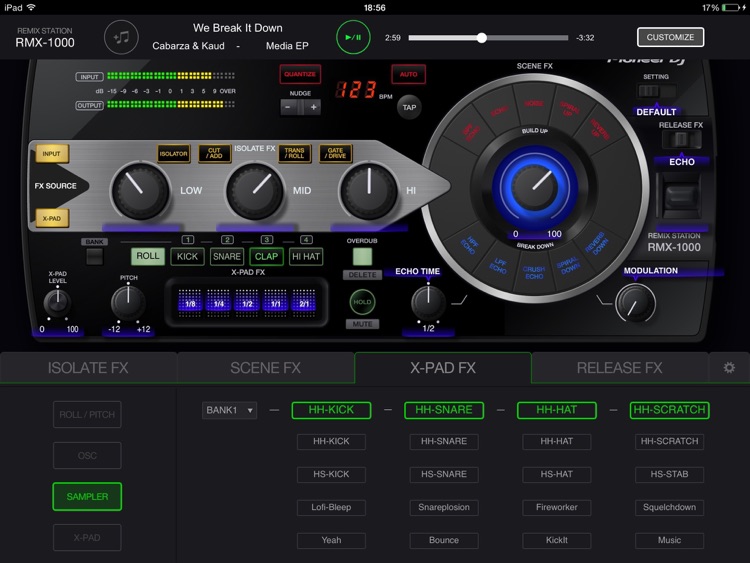Tap the 2/1 X-Pad segment
This screenshot has height=563, width=750.
click(304, 303)
